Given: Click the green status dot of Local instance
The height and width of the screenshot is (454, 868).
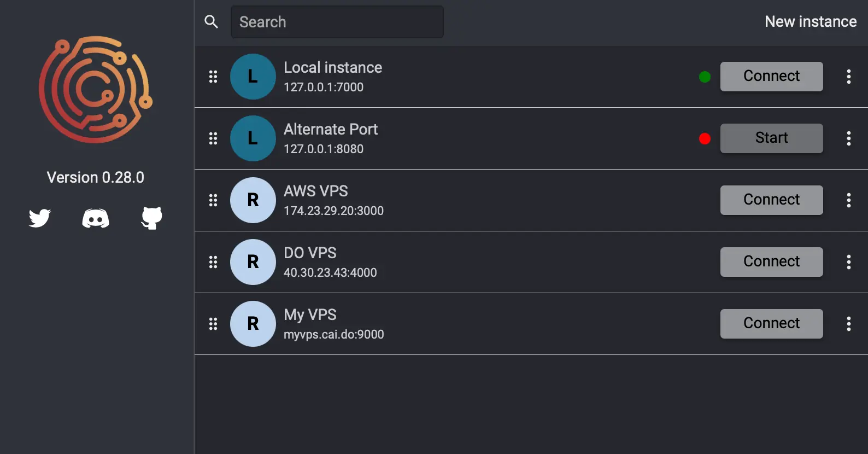Looking at the screenshot, I should click(x=705, y=77).
